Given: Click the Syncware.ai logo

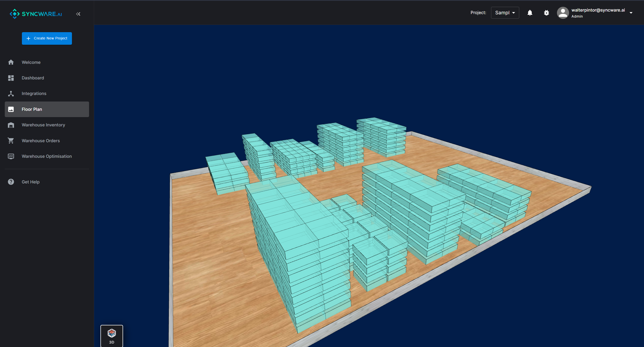Looking at the screenshot, I should (x=36, y=14).
